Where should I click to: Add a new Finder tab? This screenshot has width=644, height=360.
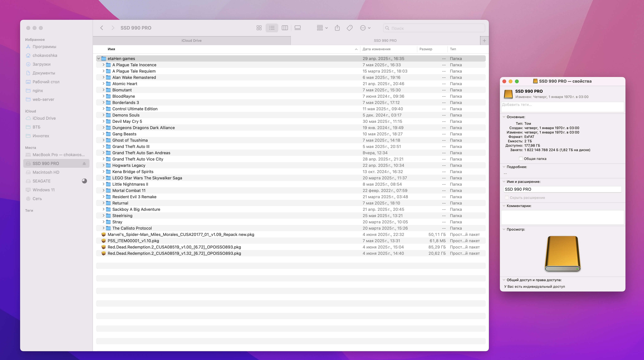click(x=484, y=41)
